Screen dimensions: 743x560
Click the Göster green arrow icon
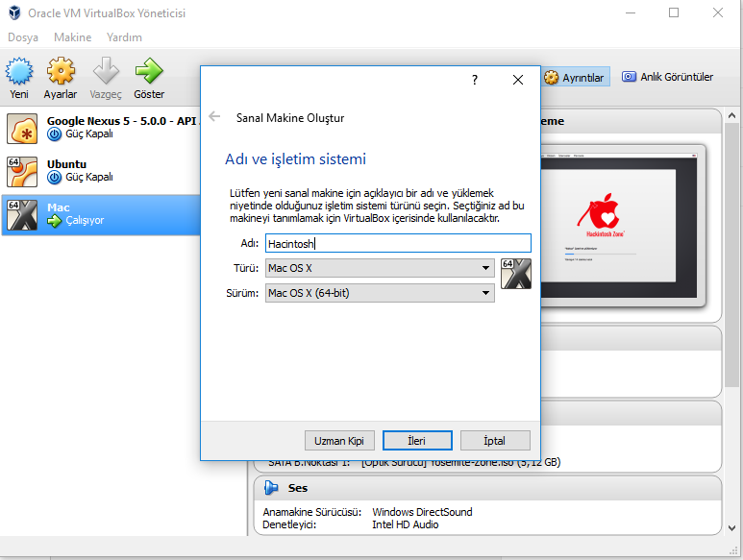click(x=149, y=71)
